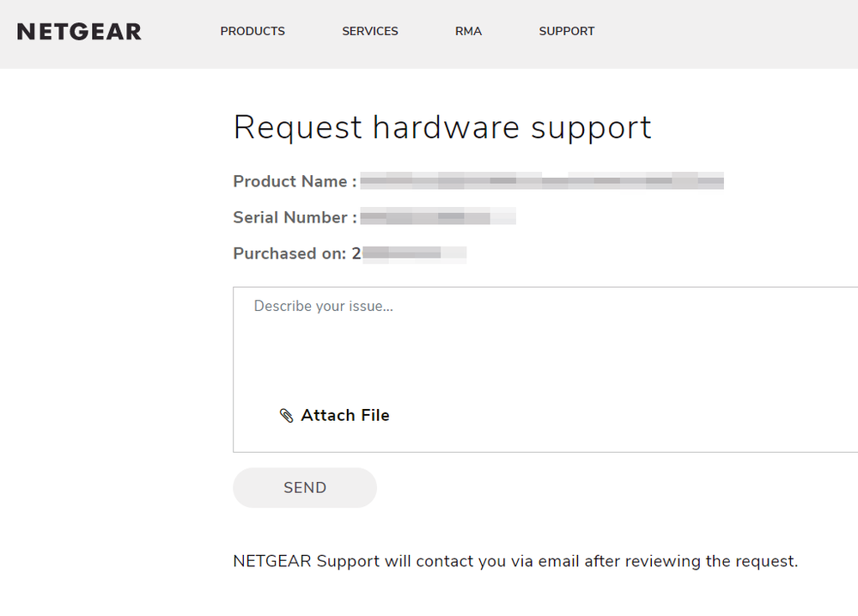Select the blurred product name value
Screen dimensions: 858x616
pyautogui.click(x=541, y=181)
